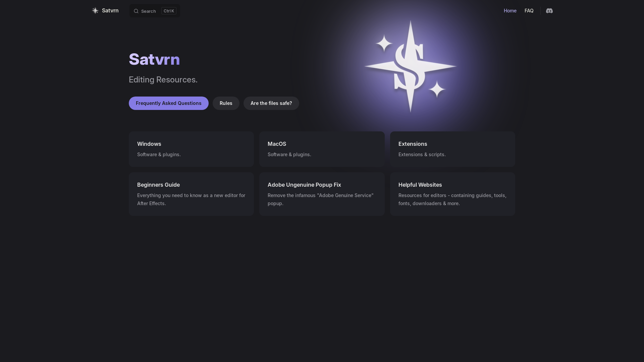The image size is (644, 362).
Task: Open the Windows software card
Action: (x=191, y=149)
